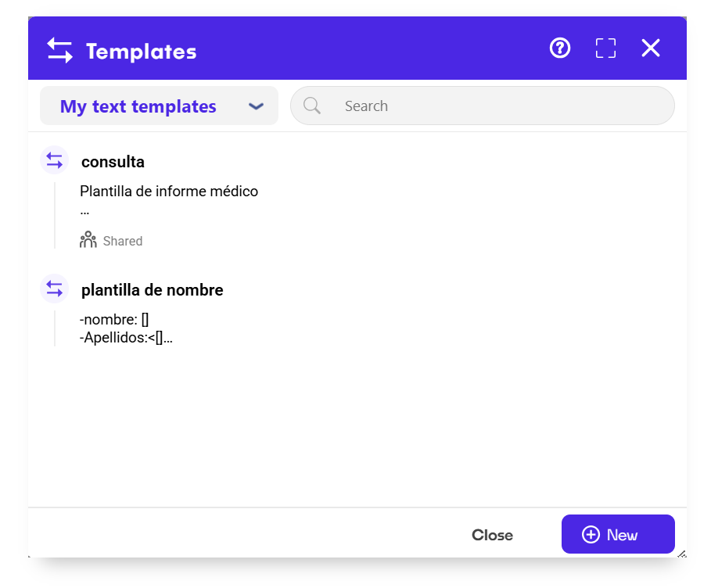
Task: Click the dropdown chevron arrow
Action: [x=257, y=106]
